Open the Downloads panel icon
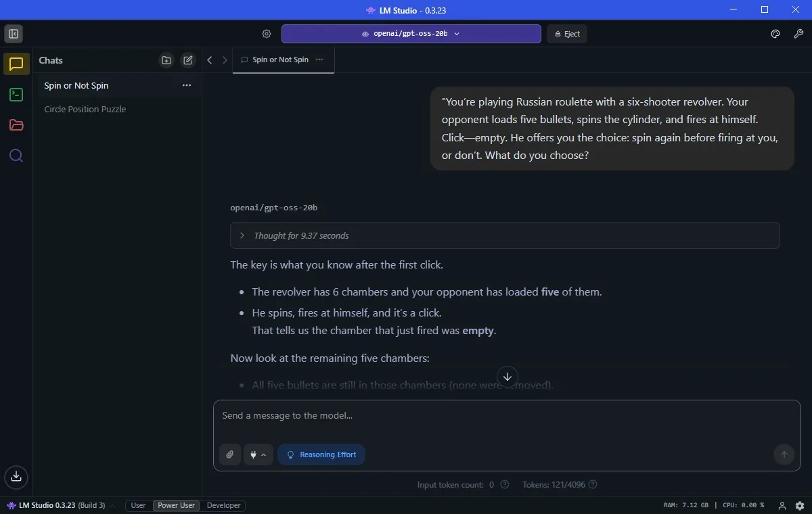Viewport: 812px width, 514px height. pyautogui.click(x=16, y=477)
